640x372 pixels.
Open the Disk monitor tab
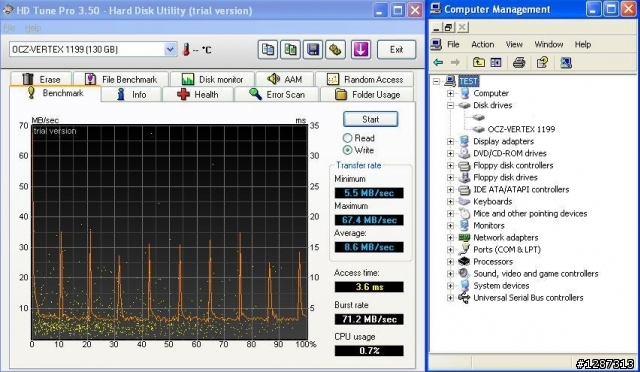click(x=212, y=79)
